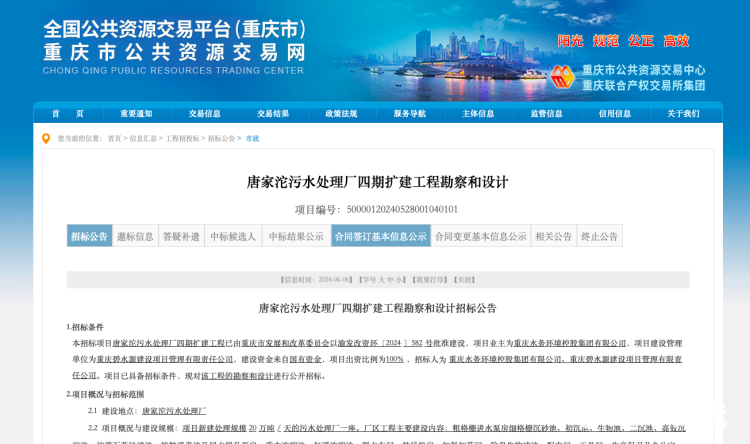Switch to the 相关公告 tab

(x=553, y=236)
